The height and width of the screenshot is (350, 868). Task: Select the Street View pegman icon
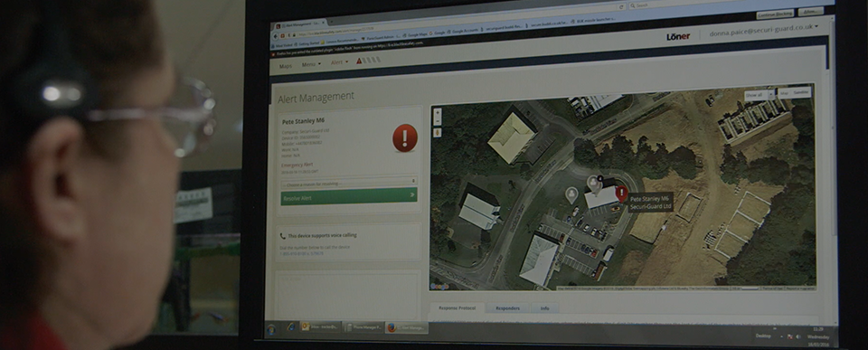click(x=438, y=133)
